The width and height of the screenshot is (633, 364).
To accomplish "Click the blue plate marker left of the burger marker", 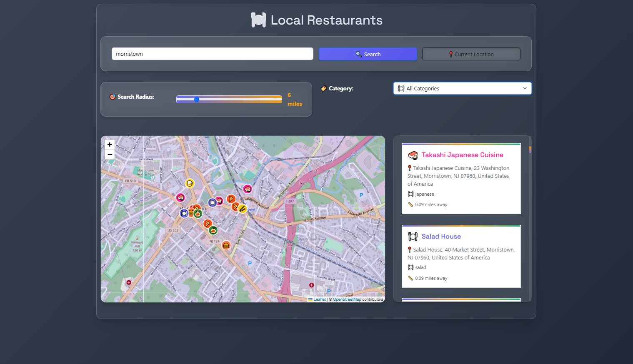I will 184,213.
